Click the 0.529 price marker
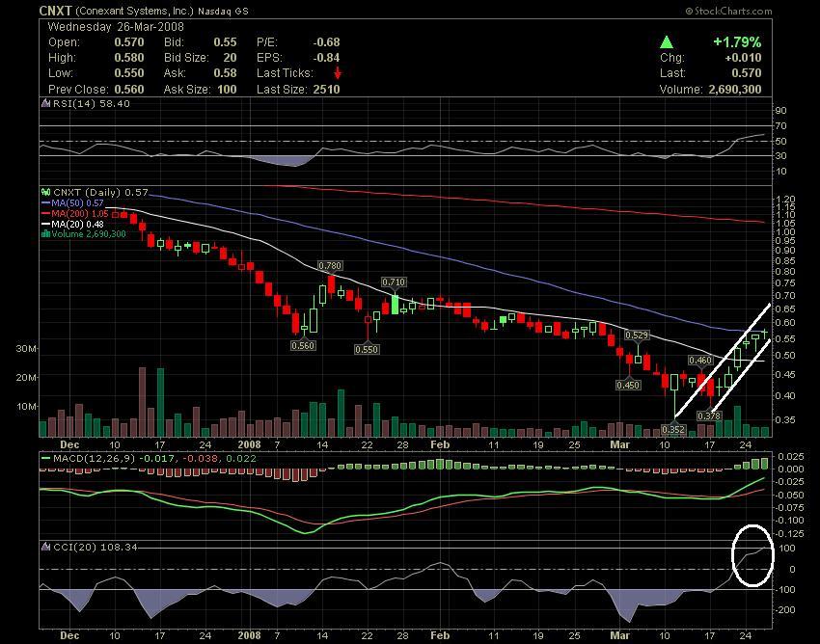Image resolution: width=820 pixels, height=644 pixels. (637, 335)
